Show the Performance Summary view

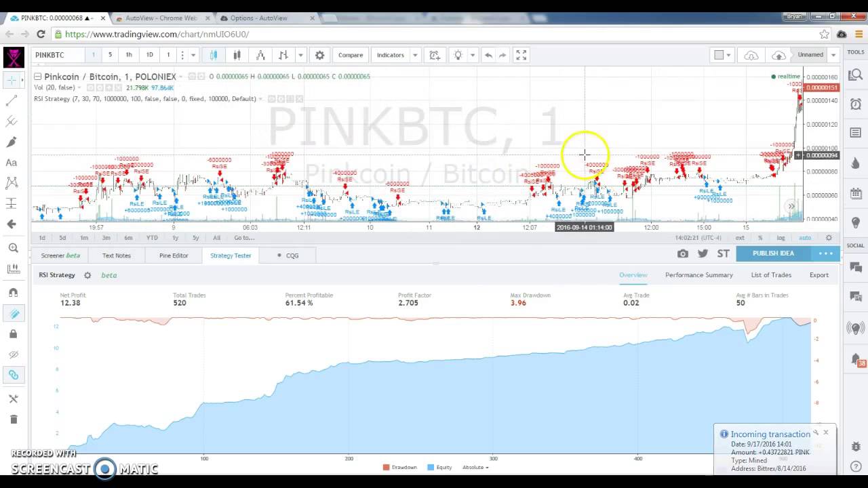coord(698,275)
